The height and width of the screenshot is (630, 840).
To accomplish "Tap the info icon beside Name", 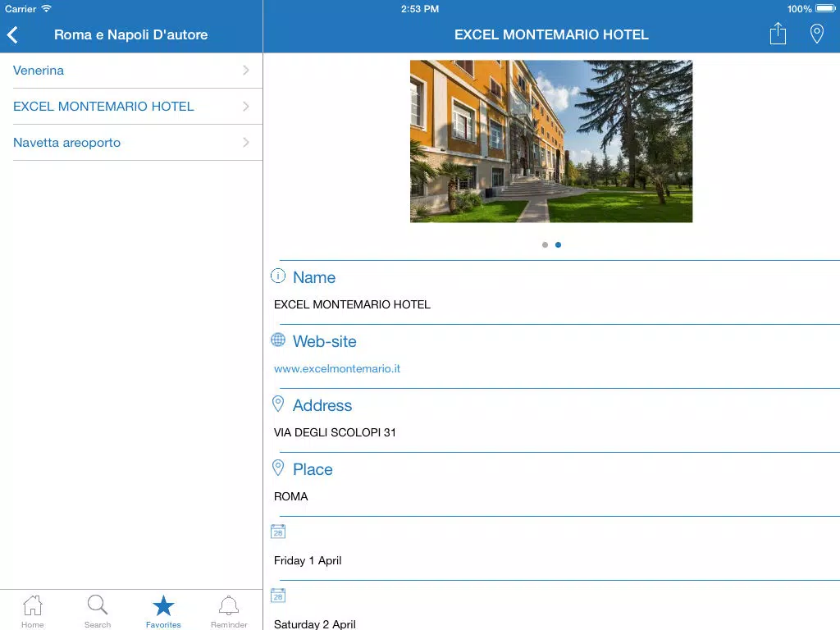I will (278, 276).
